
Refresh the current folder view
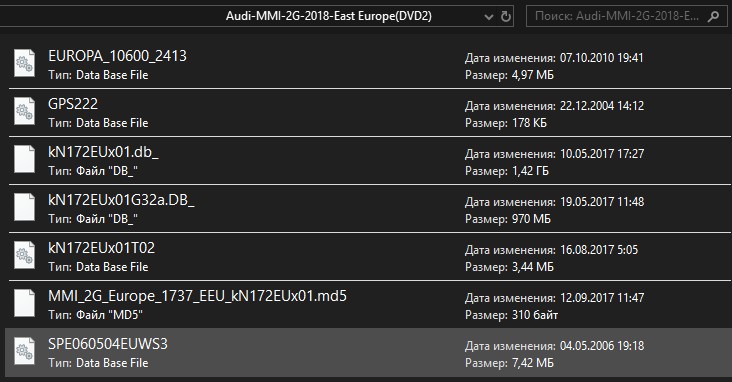(506, 17)
